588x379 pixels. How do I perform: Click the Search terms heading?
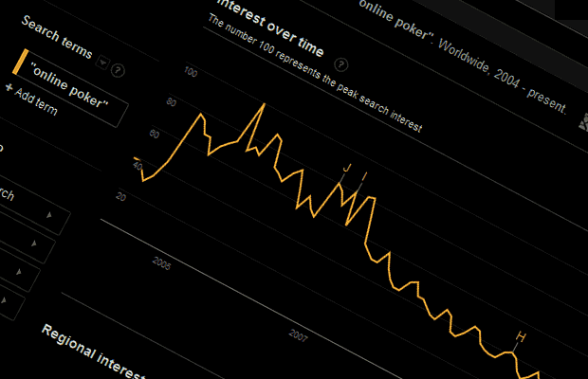point(57,37)
